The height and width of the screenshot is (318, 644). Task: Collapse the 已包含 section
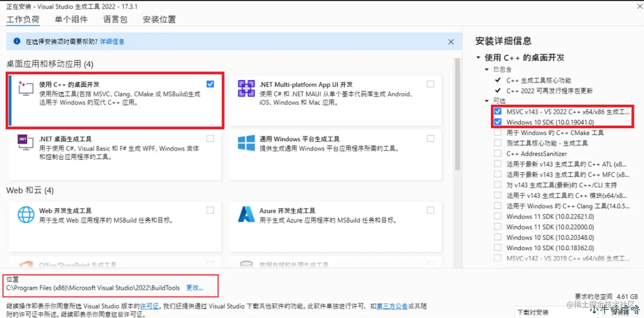tap(487, 69)
